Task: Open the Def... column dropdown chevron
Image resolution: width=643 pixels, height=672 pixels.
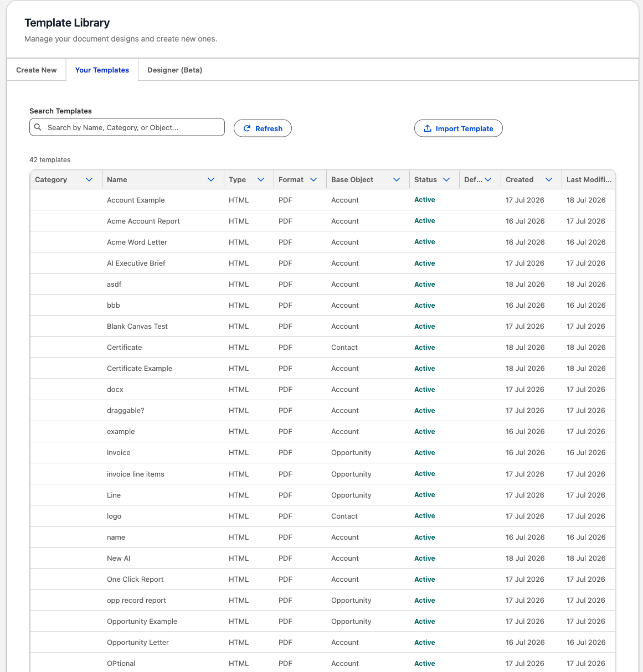Action: (x=488, y=179)
